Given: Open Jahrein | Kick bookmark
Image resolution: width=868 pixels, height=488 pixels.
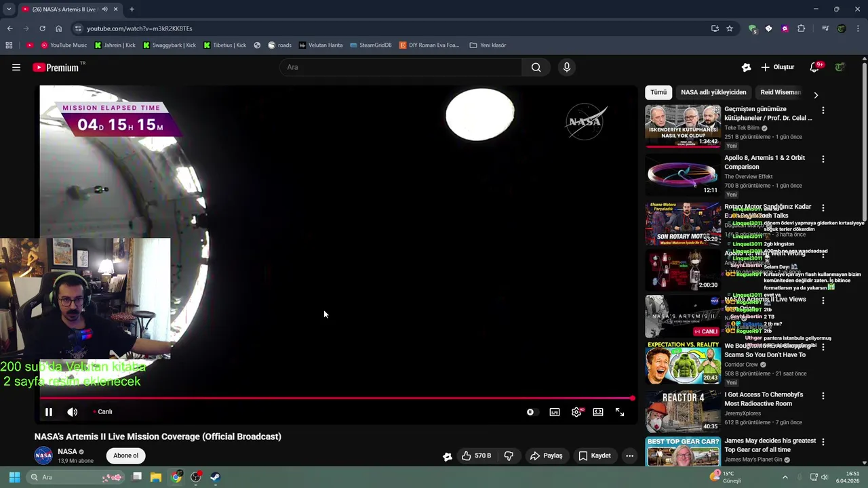Looking at the screenshot, I should point(115,45).
